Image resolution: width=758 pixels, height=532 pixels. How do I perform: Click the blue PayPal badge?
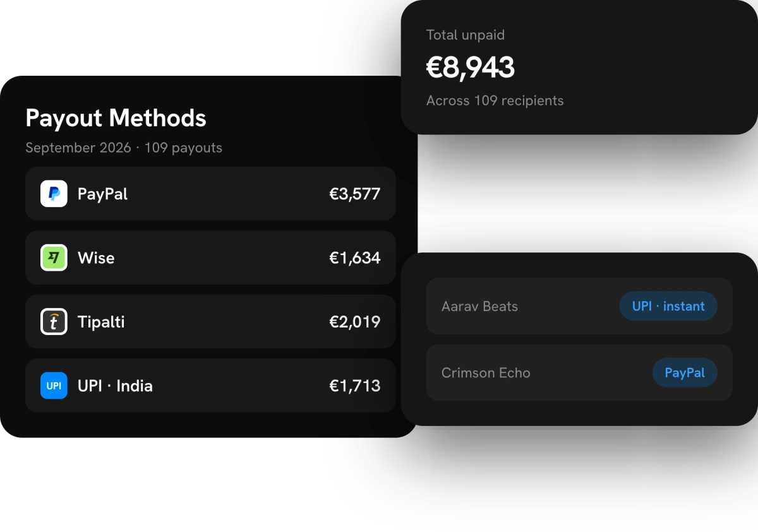point(685,372)
